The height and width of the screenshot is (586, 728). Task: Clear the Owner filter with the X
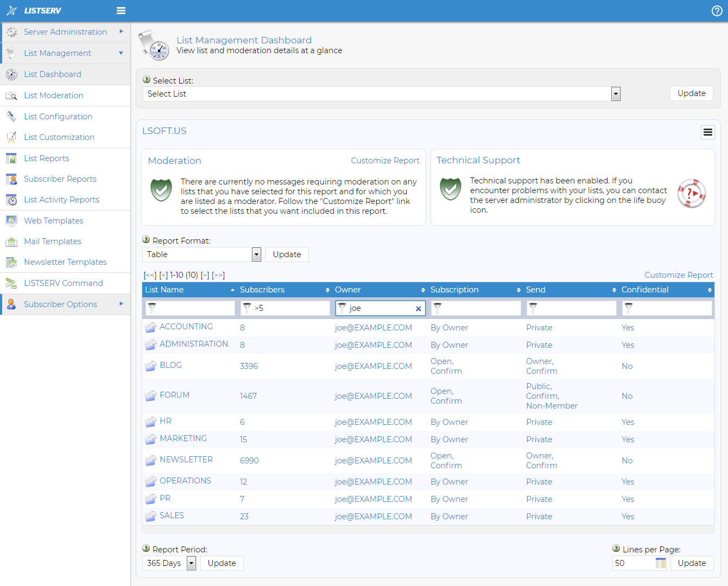pos(419,309)
